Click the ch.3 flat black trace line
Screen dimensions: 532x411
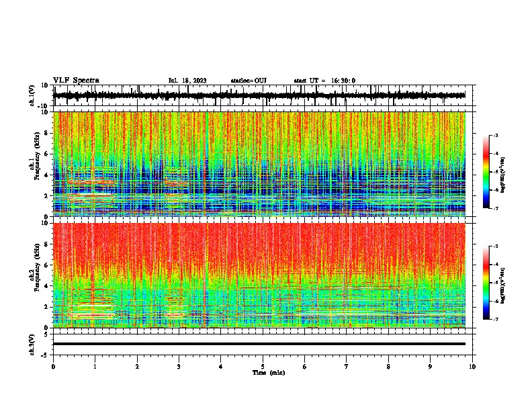[x=259, y=344]
